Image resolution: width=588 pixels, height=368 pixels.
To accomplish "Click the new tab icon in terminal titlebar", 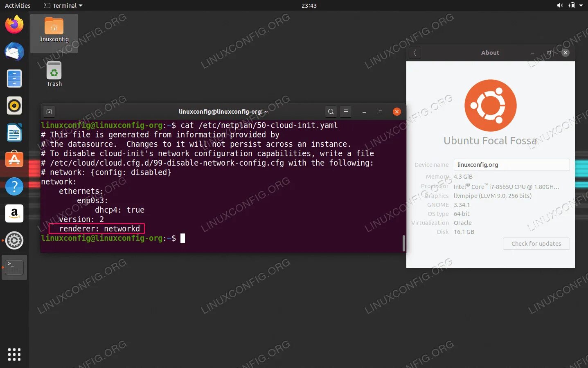I will point(50,112).
